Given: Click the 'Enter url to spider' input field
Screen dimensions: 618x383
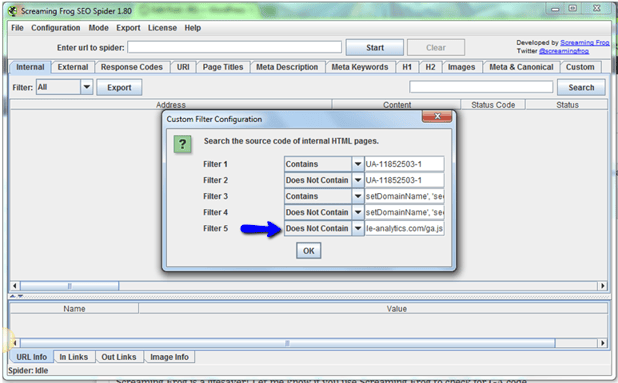Looking at the screenshot, I should point(235,47).
